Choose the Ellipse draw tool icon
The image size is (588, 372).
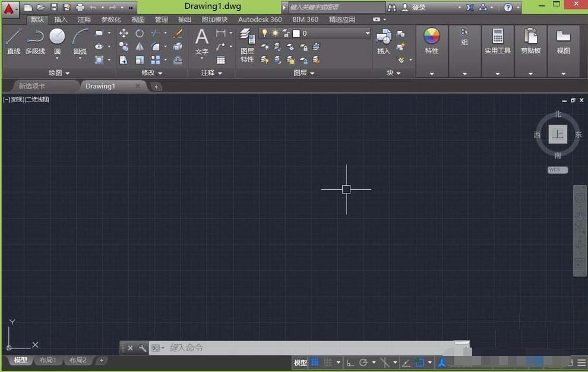click(x=99, y=47)
